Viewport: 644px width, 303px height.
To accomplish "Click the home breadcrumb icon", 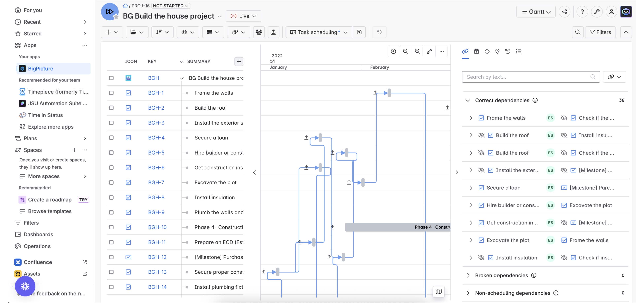I will point(125,6).
